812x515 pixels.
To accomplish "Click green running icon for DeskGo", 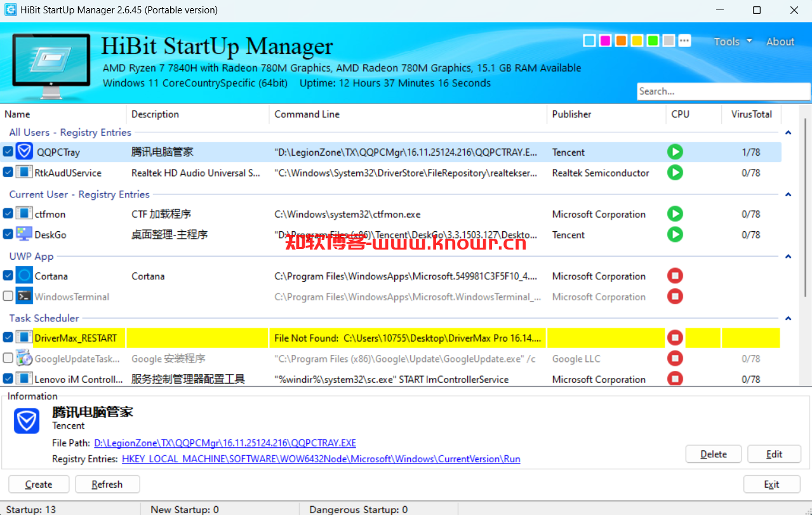I will (675, 234).
